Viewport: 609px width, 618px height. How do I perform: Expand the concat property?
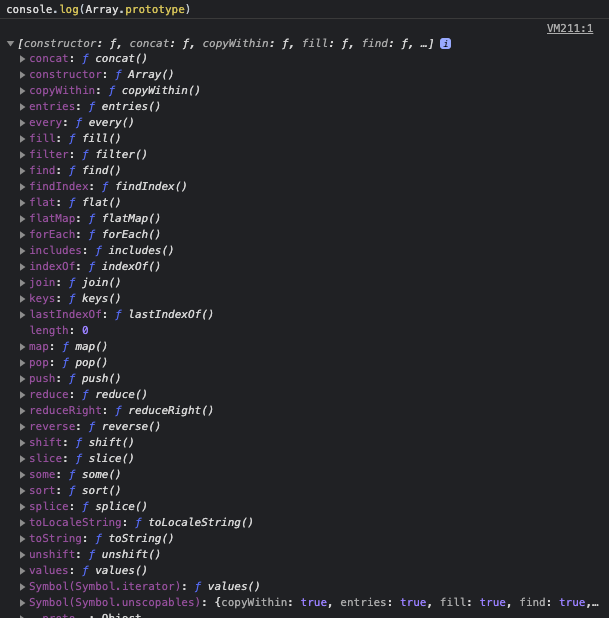(22, 59)
